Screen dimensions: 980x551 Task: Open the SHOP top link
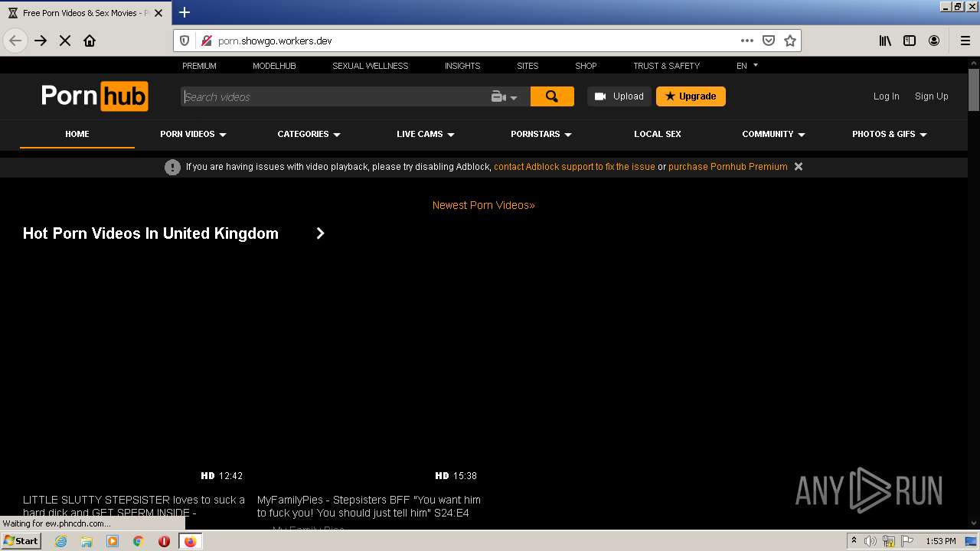pyautogui.click(x=586, y=66)
